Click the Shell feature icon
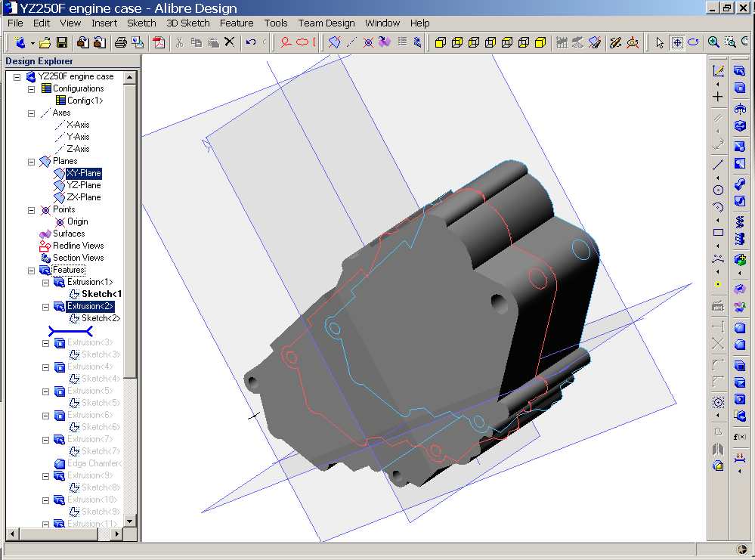The image size is (755, 560). pyautogui.click(x=740, y=366)
